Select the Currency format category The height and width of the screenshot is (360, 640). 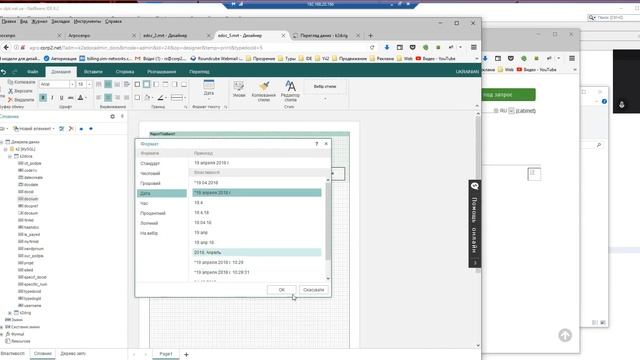[162, 183]
